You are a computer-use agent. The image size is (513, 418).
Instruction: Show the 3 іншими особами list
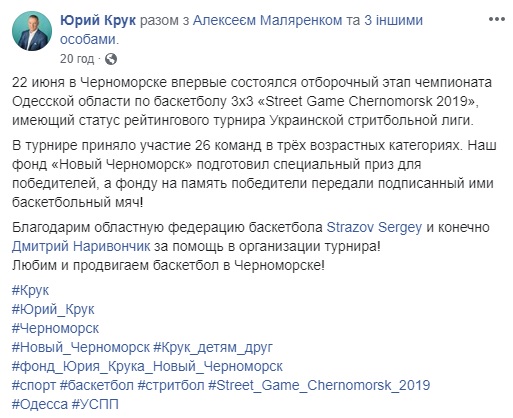click(x=241, y=30)
